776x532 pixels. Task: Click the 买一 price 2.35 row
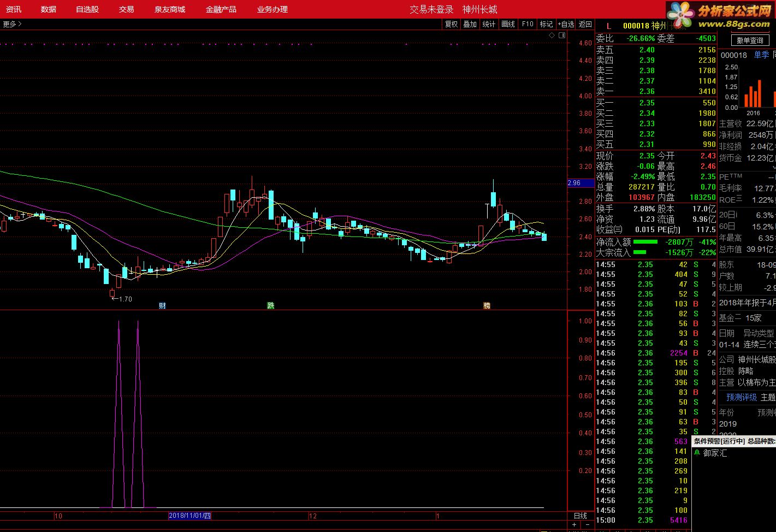coord(656,103)
